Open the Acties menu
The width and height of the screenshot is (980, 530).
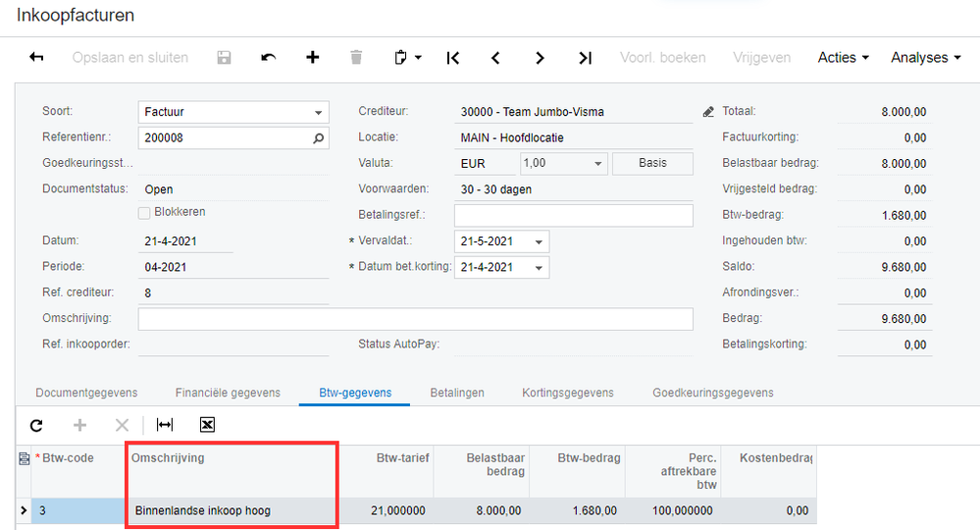(x=843, y=58)
